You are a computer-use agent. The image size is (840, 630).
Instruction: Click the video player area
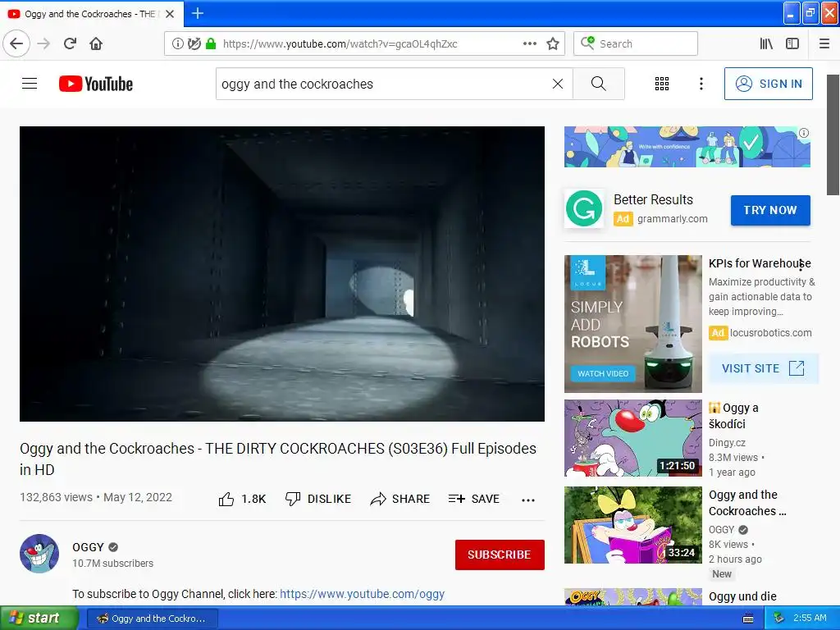282,274
